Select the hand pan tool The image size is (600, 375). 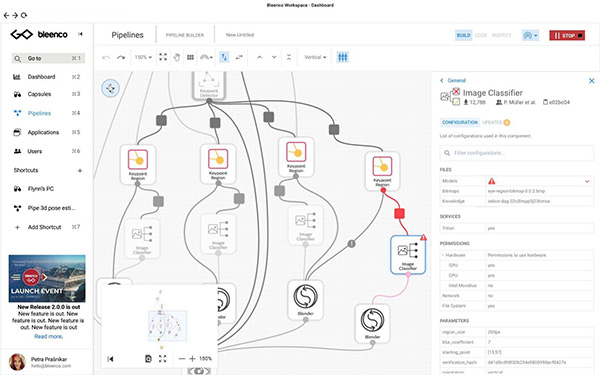tap(177, 57)
